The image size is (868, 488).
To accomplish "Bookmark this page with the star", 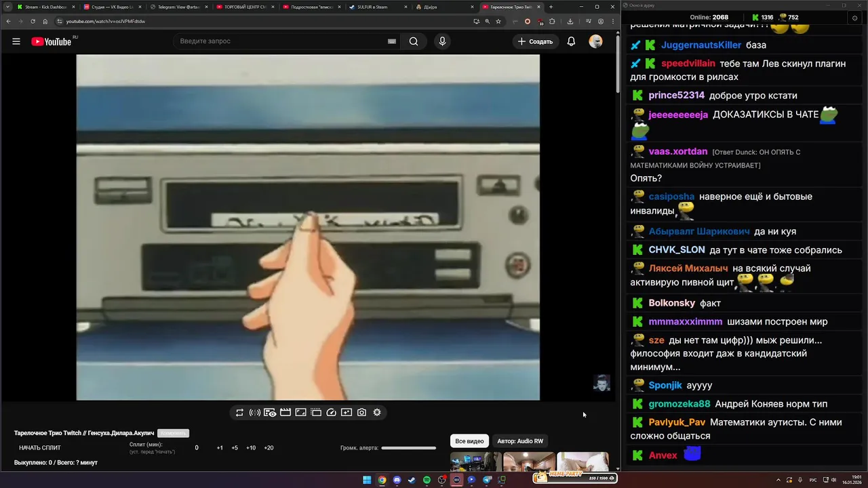I will click(498, 21).
